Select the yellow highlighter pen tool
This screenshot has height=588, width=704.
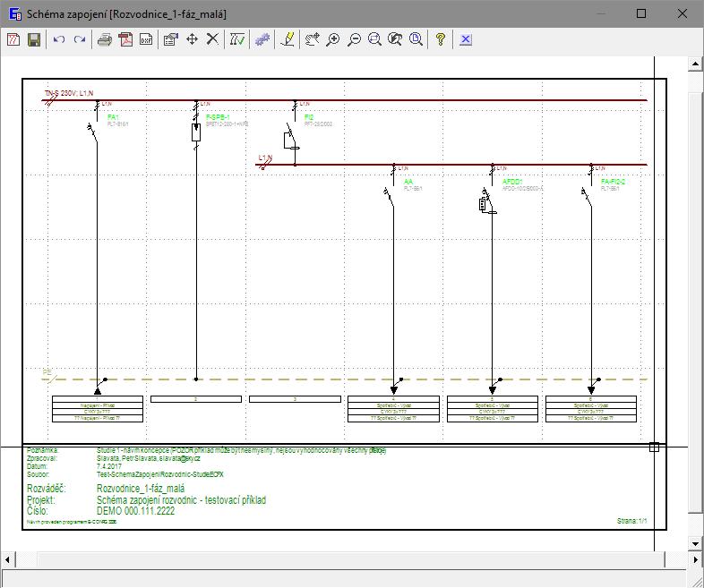pyautogui.click(x=288, y=39)
